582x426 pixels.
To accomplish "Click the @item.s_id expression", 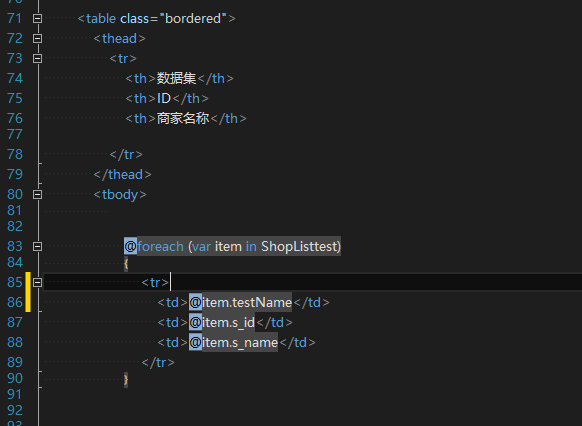I will tap(222, 322).
